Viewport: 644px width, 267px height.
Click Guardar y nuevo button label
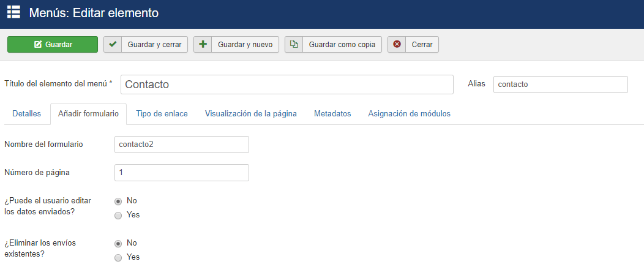[245, 44]
